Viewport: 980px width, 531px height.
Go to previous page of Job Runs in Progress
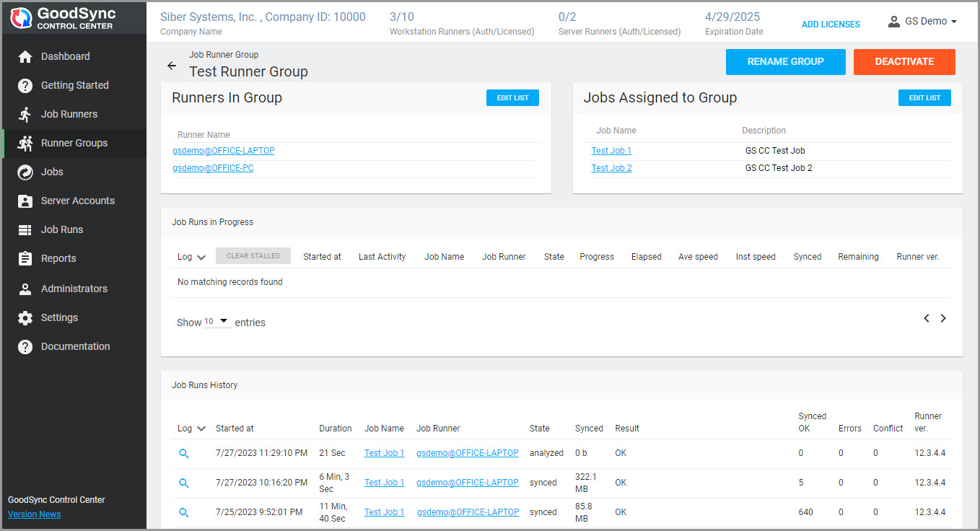click(x=927, y=318)
